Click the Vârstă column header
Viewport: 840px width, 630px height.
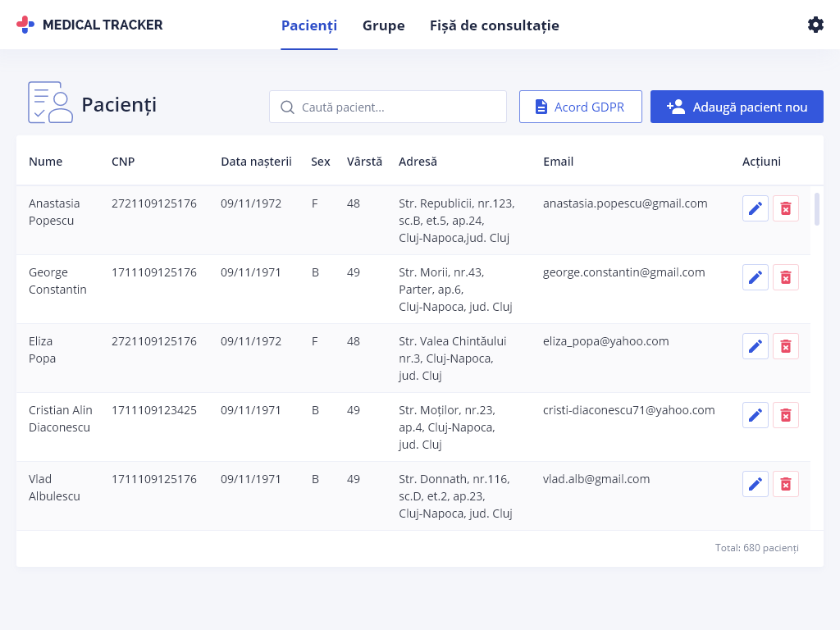pyautogui.click(x=364, y=162)
